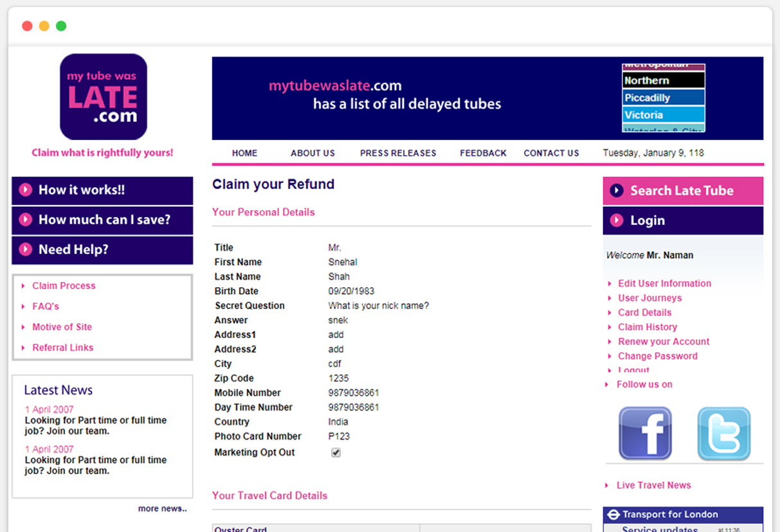The image size is (780, 532).
Task: Expand the How much can I save section
Action: (104, 220)
